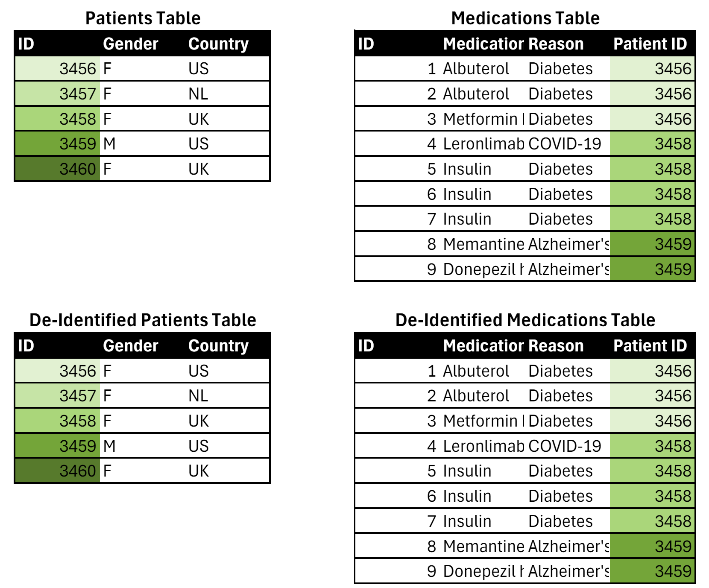Click M gender cell in original Patients Table
Screen dimensions: 709x588
tap(143, 144)
